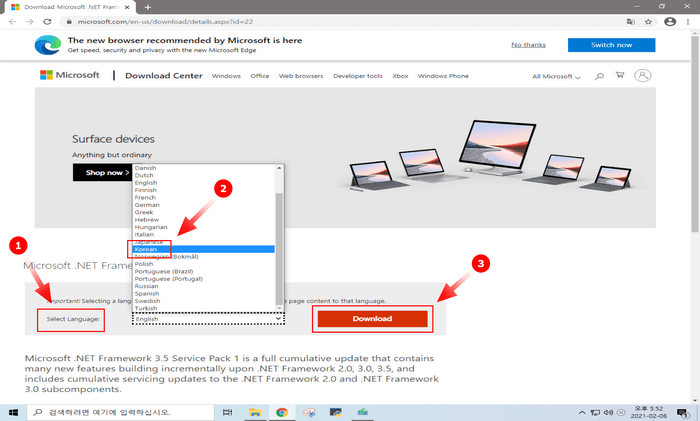Screen dimensions: 700x421
Task: Click the Switch now button
Action: coord(611,45)
